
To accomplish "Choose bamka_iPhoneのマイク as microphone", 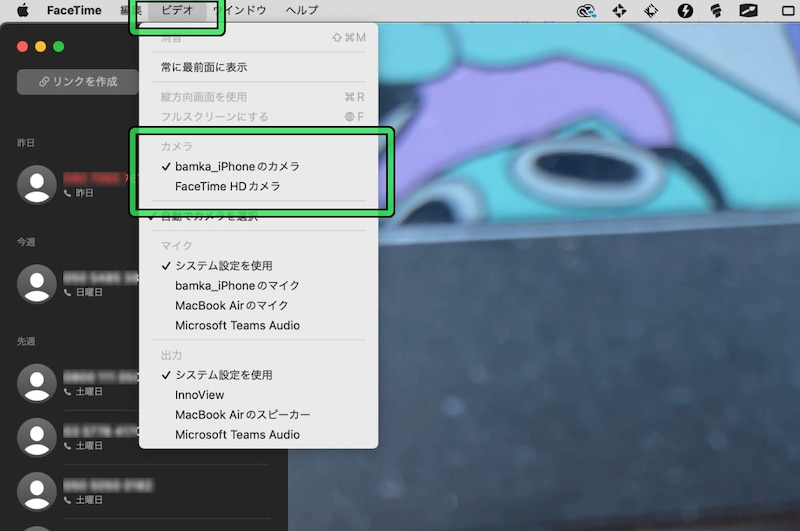I will (x=259, y=286).
